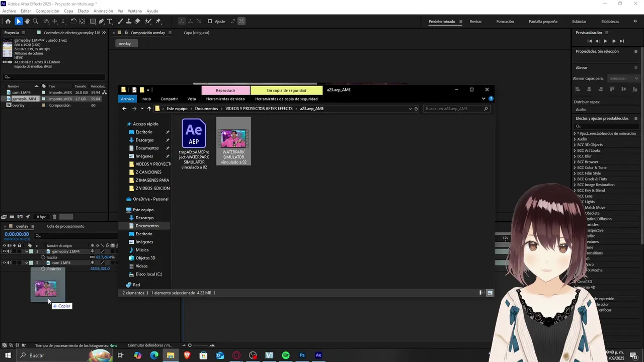
Task: Select the Pen tool
Action: tap(102, 21)
